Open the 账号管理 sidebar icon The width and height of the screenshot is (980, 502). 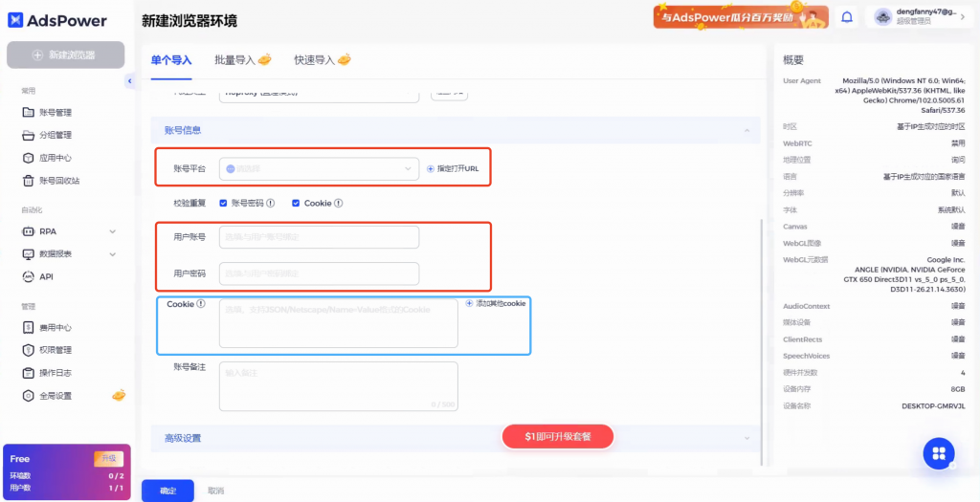coord(29,112)
